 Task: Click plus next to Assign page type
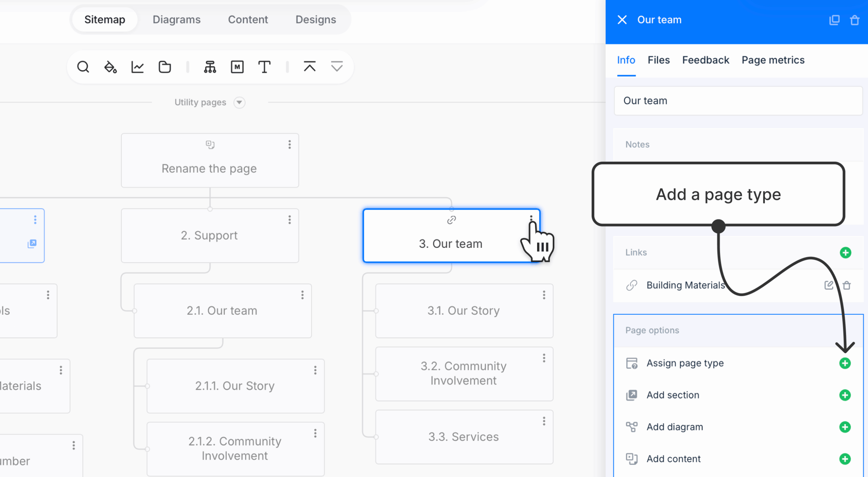pyautogui.click(x=845, y=363)
